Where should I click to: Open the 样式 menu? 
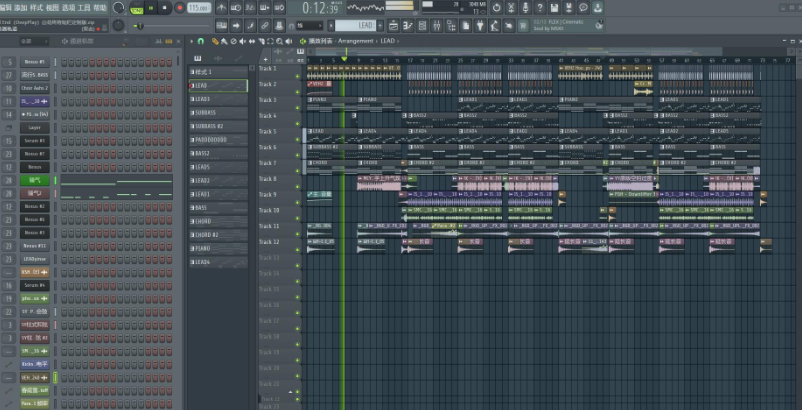click(36, 7)
